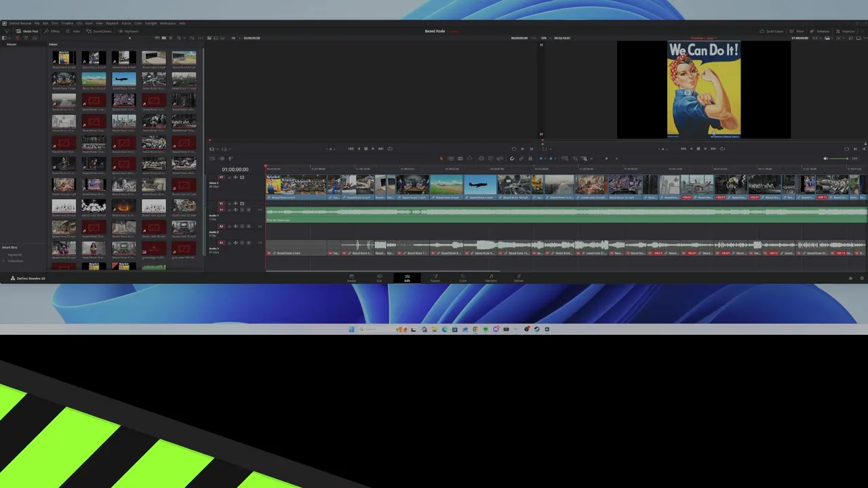
Task: Stop playback in timeline viewer
Action: tap(698, 148)
